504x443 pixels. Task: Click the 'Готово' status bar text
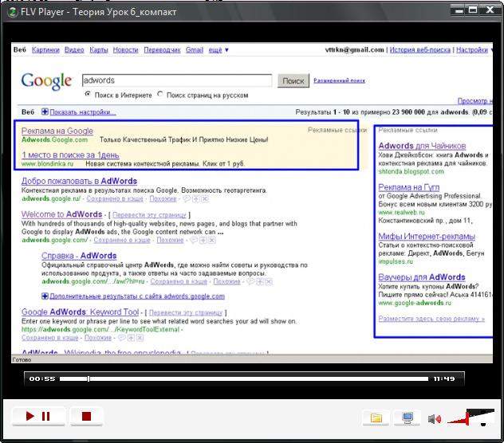click(x=22, y=360)
